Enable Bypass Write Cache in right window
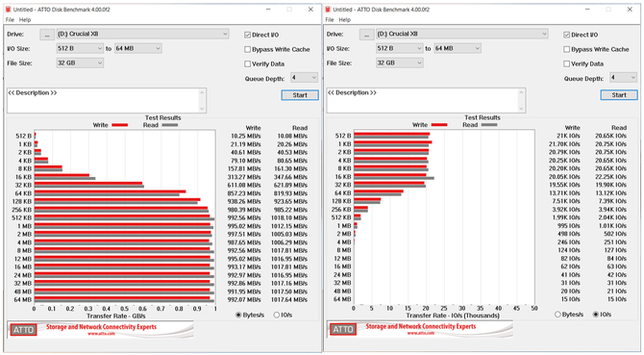This screenshot has height=355, width=644. tap(567, 49)
